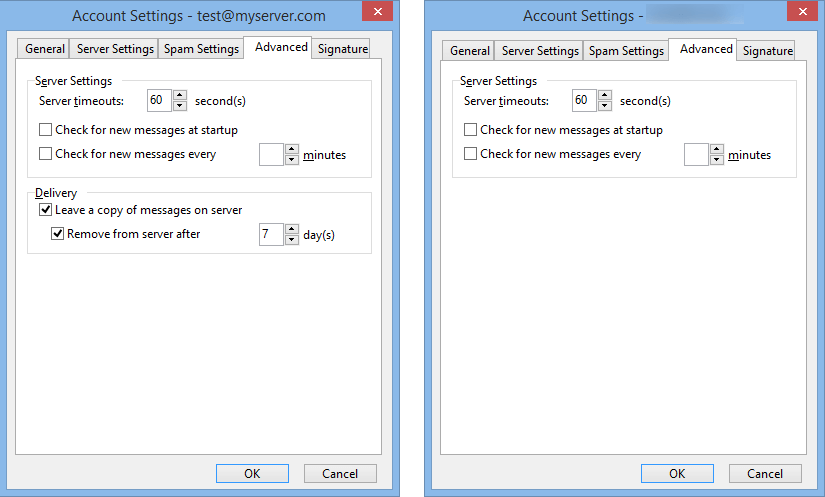Decrease server timeouts in test@myserver.com window
825x497 pixels.
point(180,106)
